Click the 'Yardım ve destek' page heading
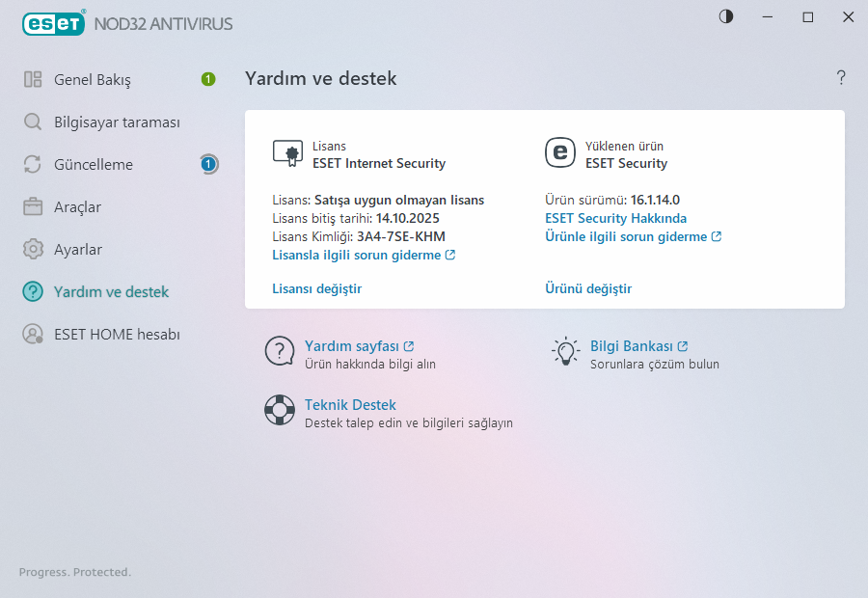Screen dimensions: 868x598 pos(321,78)
